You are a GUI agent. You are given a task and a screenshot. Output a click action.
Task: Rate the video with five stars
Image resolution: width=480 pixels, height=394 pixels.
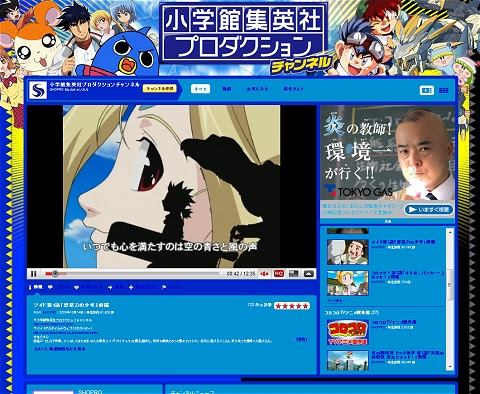[292, 306]
